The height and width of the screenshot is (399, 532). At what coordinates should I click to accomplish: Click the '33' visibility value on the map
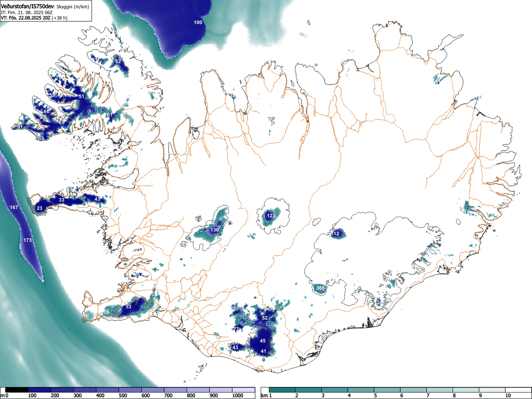coord(62,200)
